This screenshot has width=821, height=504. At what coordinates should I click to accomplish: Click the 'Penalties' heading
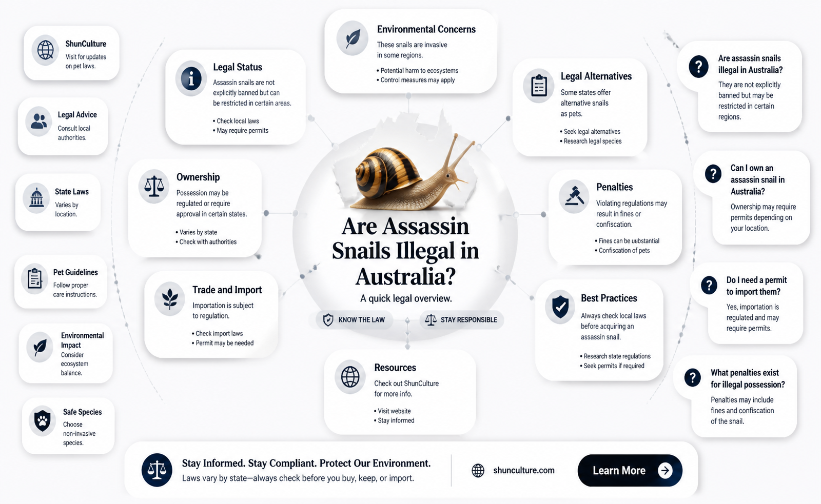click(x=614, y=187)
